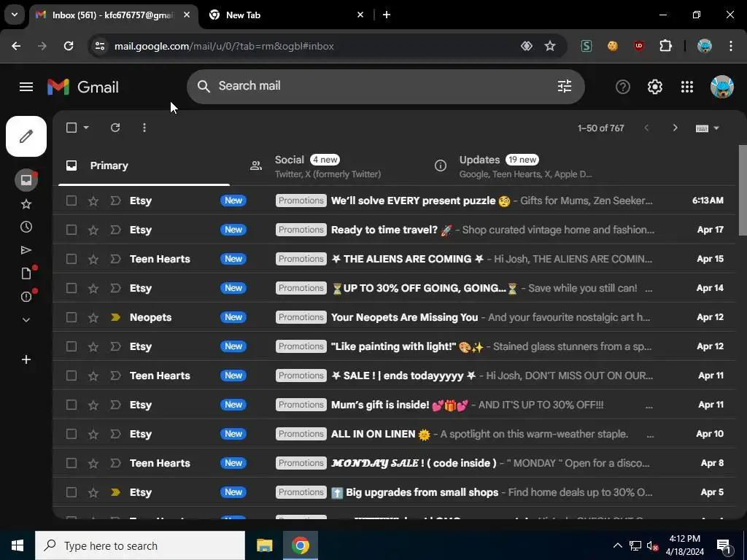Open Drafts document icon in the sidebar
The image size is (747, 560).
[26, 273]
